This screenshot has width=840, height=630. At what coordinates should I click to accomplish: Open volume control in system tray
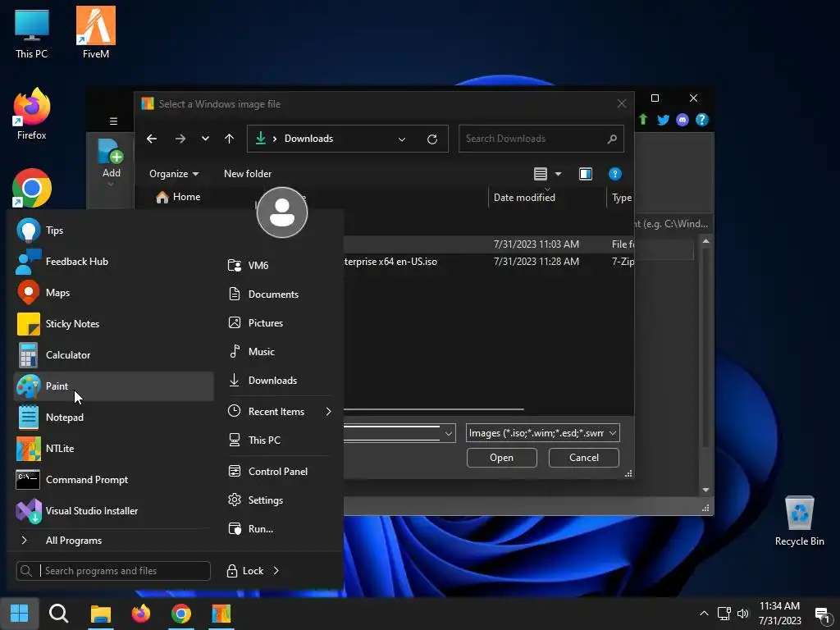[742, 614]
